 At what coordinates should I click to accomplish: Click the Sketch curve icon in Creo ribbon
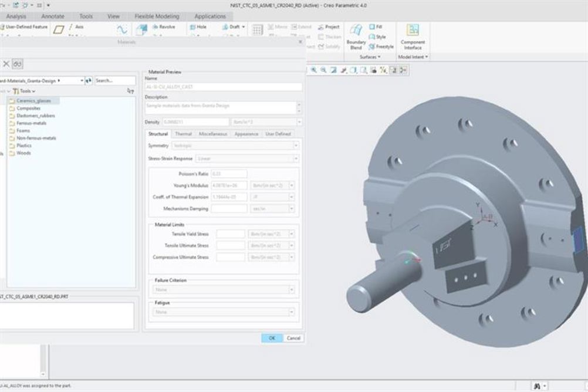(122, 29)
